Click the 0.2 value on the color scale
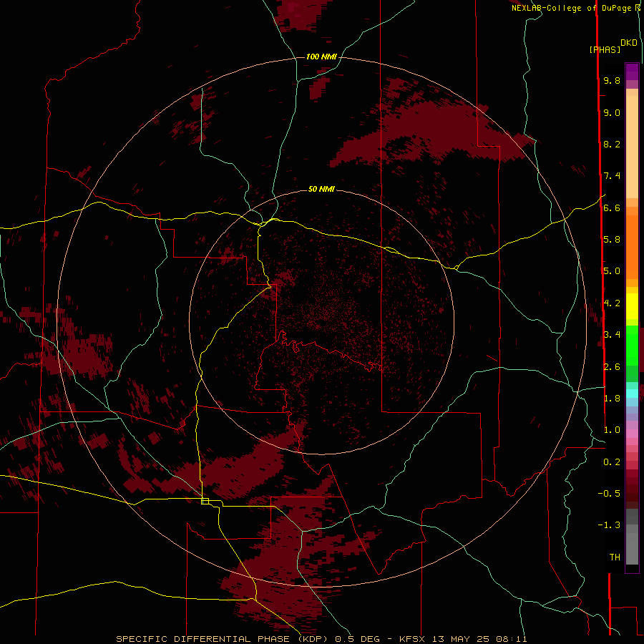This screenshot has width=644, height=644. tap(612, 462)
